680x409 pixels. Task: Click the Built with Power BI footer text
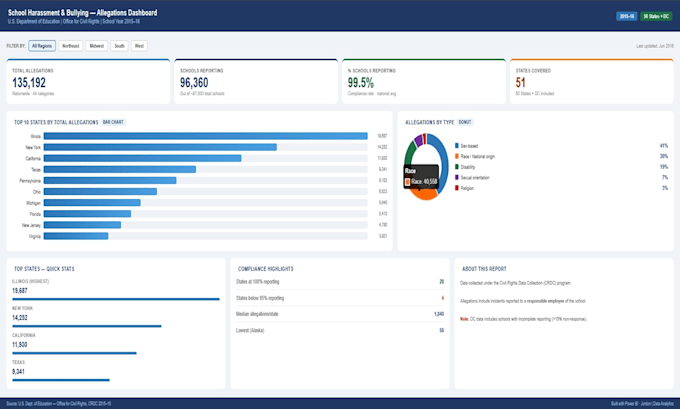click(x=642, y=404)
